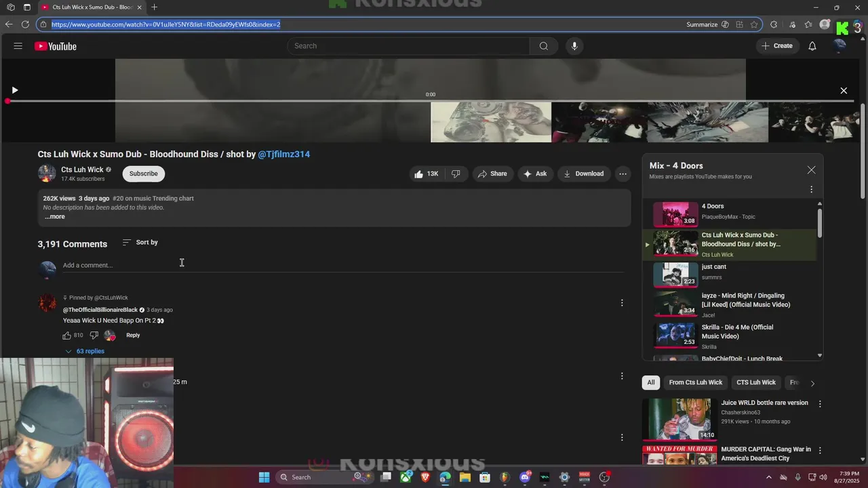Select the All filter chip

(651, 382)
